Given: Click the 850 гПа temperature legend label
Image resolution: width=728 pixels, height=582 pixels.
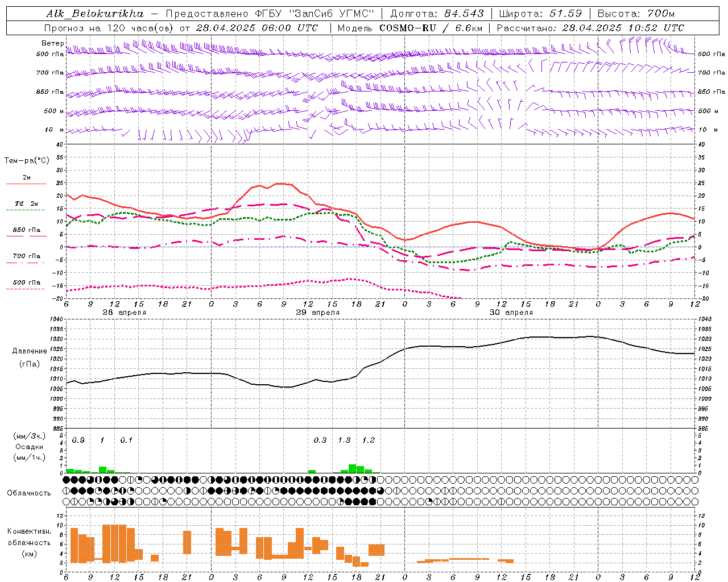Looking at the screenshot, I should click(27, 230).
